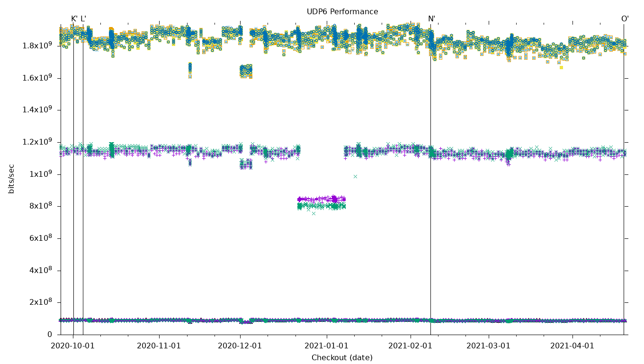Select the O' marker label at top
The height and width of the screenshot is (364, 644).
click(625, 19)
